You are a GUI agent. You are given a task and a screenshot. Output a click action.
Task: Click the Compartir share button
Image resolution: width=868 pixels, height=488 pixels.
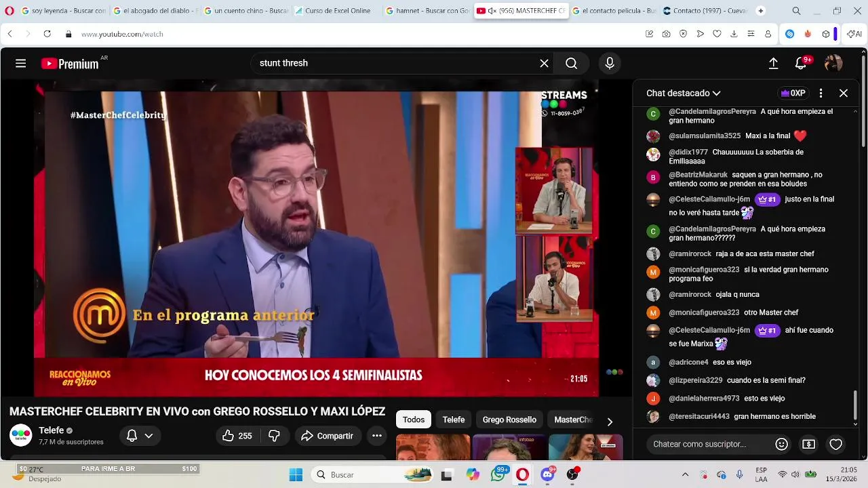(x=328, y=436)
